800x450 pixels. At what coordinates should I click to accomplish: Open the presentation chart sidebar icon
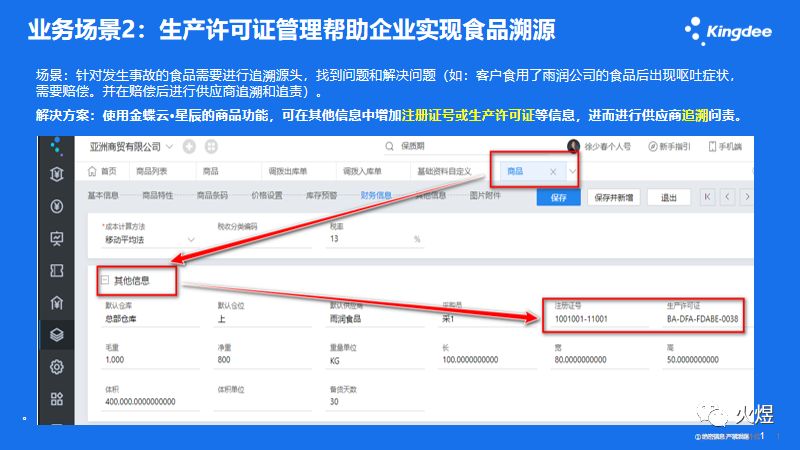[x=57, y=238]
